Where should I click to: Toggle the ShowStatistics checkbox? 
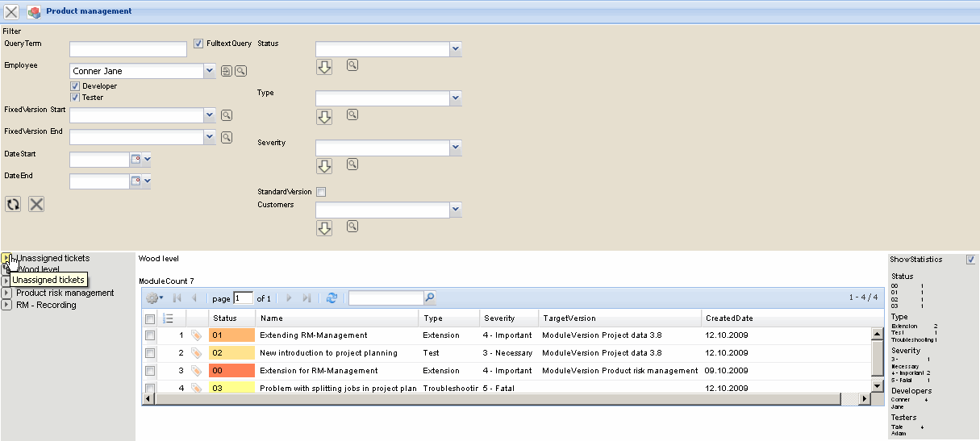click(970, 260)
